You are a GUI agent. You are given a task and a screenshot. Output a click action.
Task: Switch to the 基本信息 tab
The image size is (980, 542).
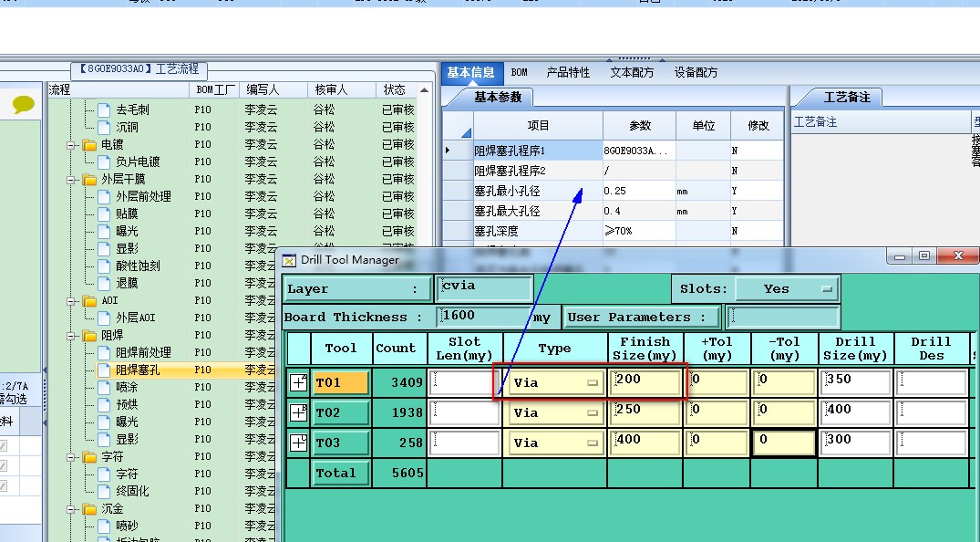470,73
